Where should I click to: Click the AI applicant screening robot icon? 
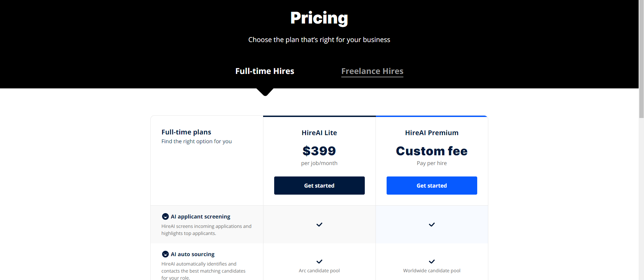pos(165,216)
